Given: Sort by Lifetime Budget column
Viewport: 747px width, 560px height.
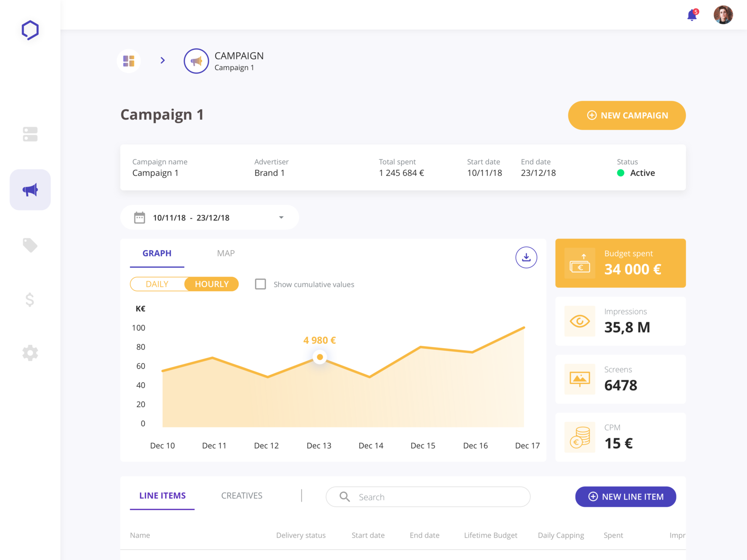Looking at the screenshot, I should 491,535.
